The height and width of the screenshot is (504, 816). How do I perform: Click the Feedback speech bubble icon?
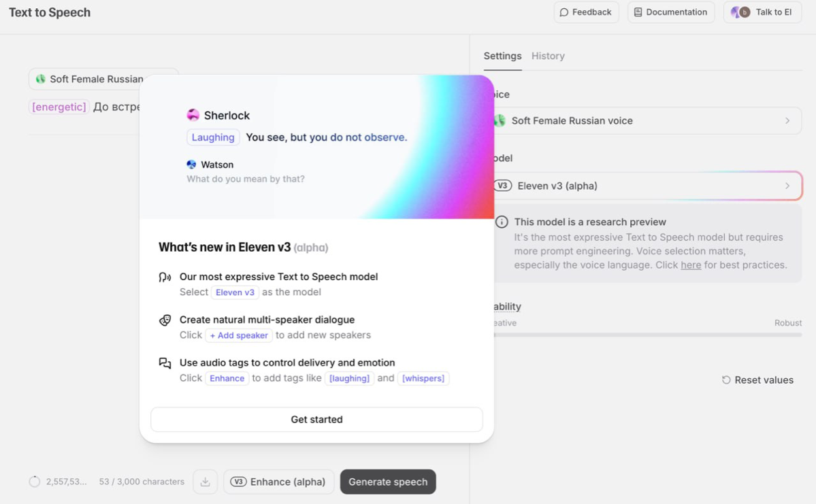[x=564, y=12]
